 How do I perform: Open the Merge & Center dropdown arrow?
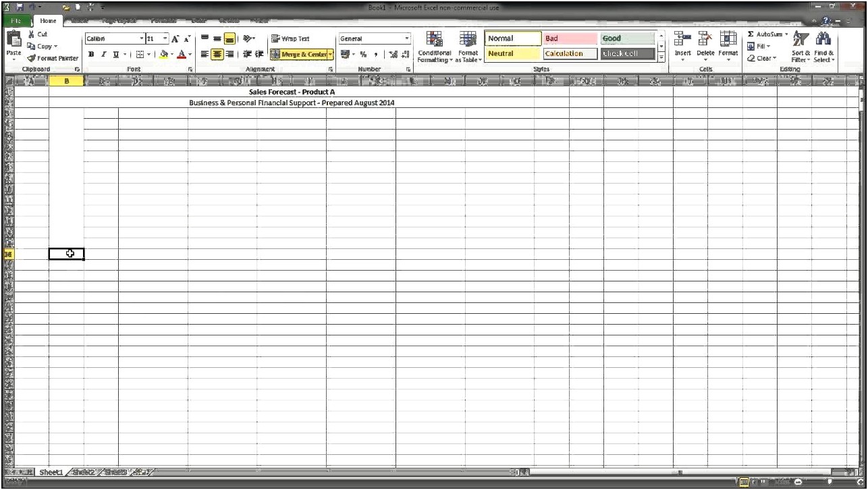click(x=331, y=55)
